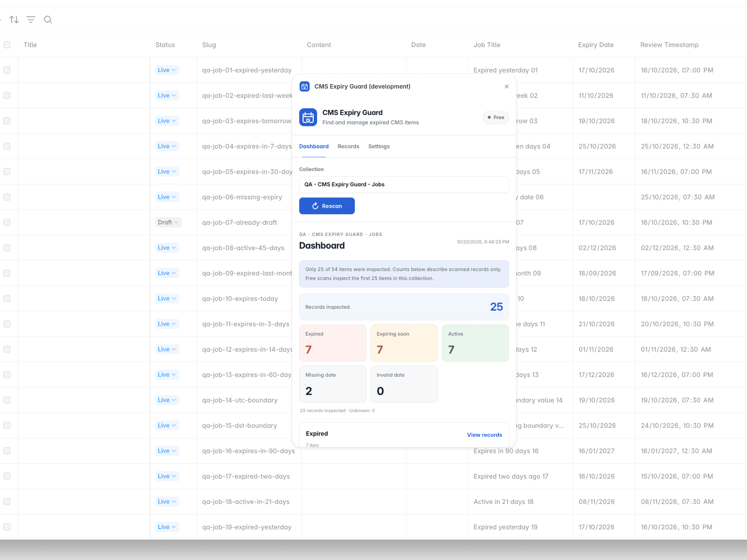Click timestamp 08/11/2026, 07:30 AM

pos(677,502)
